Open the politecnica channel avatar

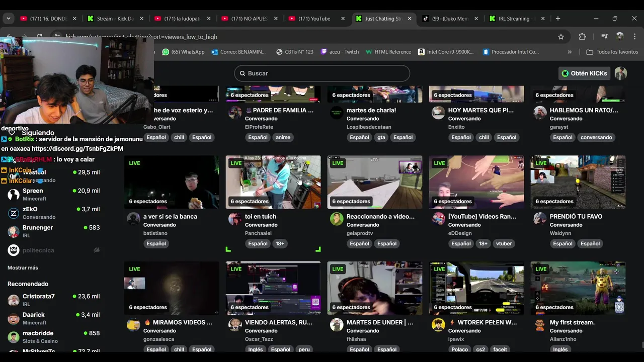click(x=14, y=250)
